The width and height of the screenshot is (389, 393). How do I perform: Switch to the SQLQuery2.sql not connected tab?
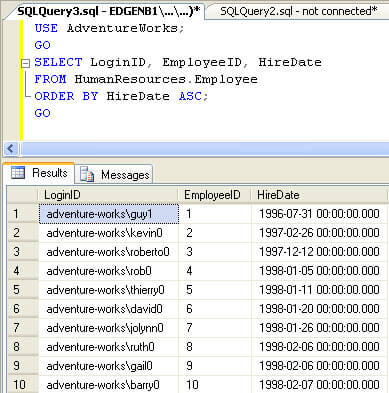point(298,11)
